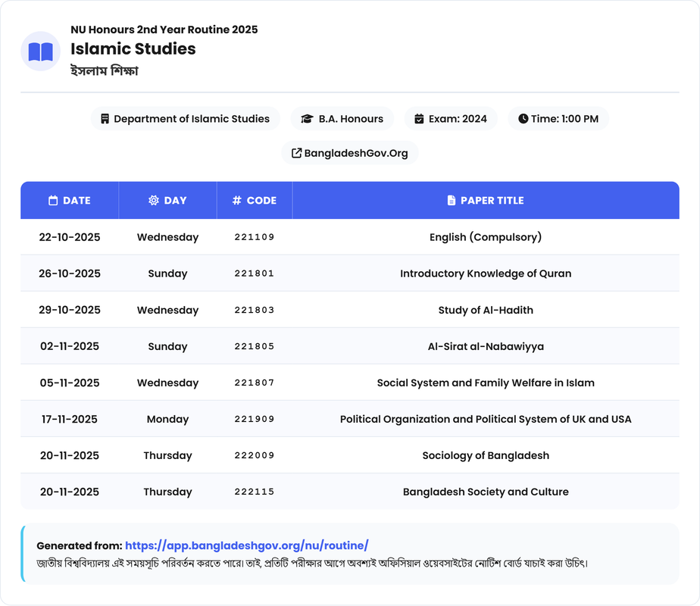
Task: Select date 05-11-2025
Action: (70, 383)
